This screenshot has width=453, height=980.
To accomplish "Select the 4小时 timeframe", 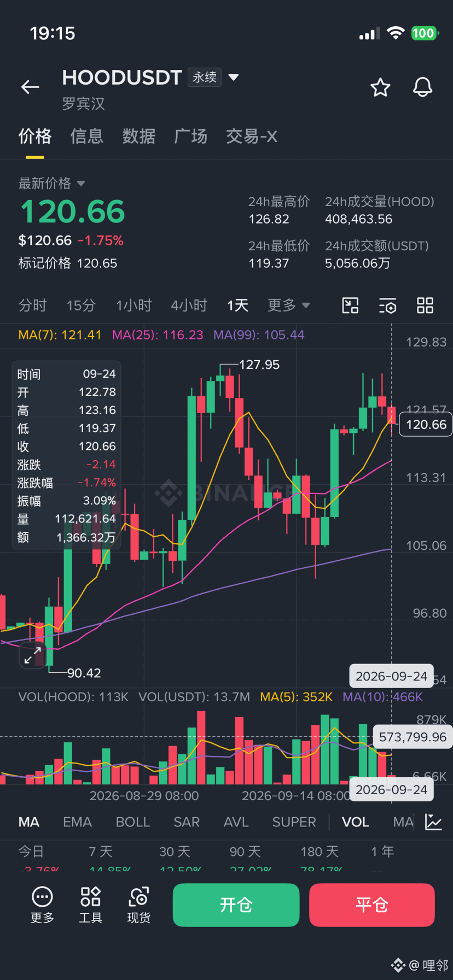I will pos(189,305).
